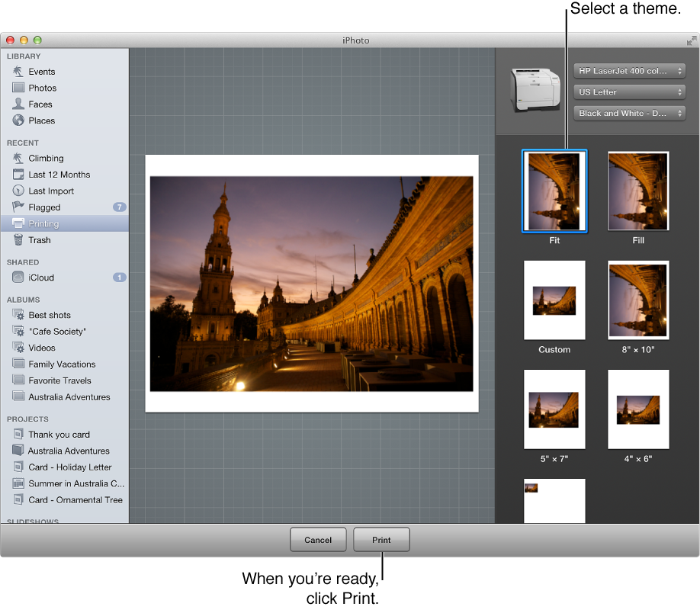The height and width of the screenshot is (613, 700).
Task: Click the Print button
Action: coord(381,539)
